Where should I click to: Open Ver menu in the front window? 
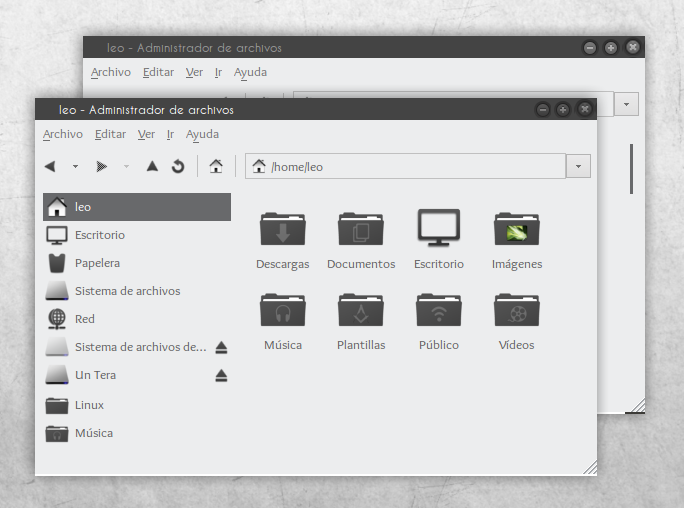click(x=146, y=134)
